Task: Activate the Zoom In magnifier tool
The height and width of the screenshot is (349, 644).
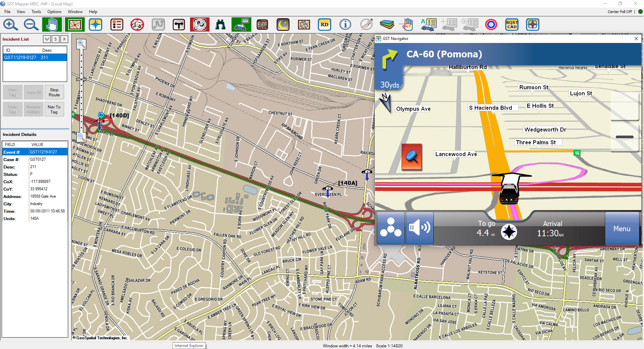Action: point(10,24)
